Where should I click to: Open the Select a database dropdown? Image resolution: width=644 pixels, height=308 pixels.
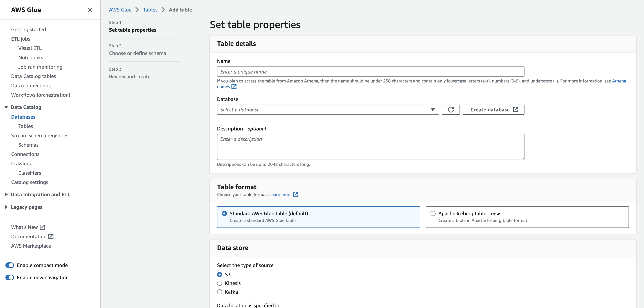[x=328, y=110]
